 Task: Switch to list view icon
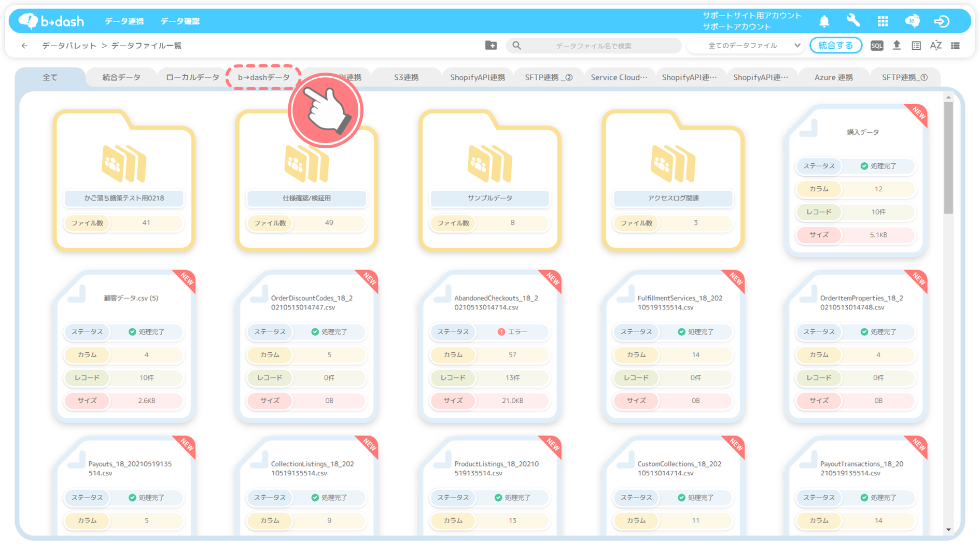pos(955,46)
